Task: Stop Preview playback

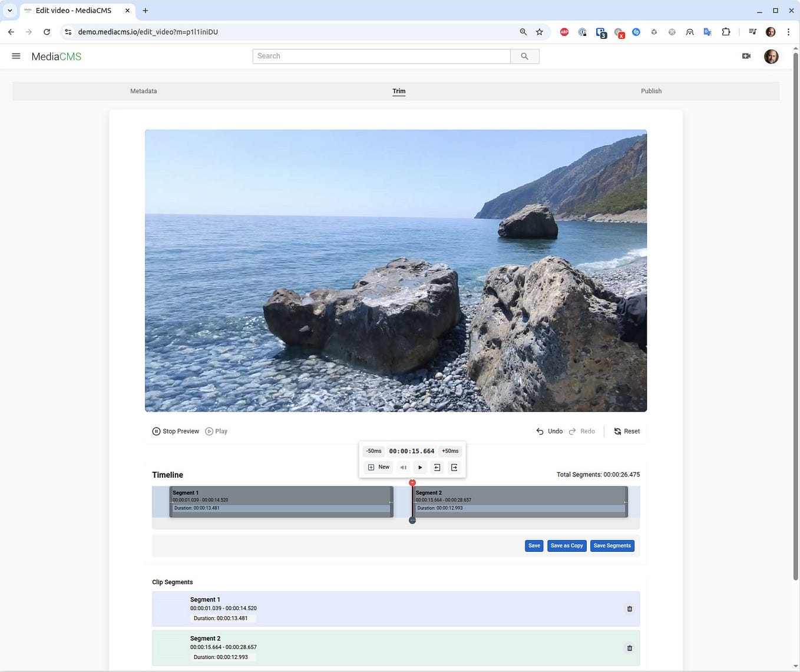Action: tap(175, 431)
